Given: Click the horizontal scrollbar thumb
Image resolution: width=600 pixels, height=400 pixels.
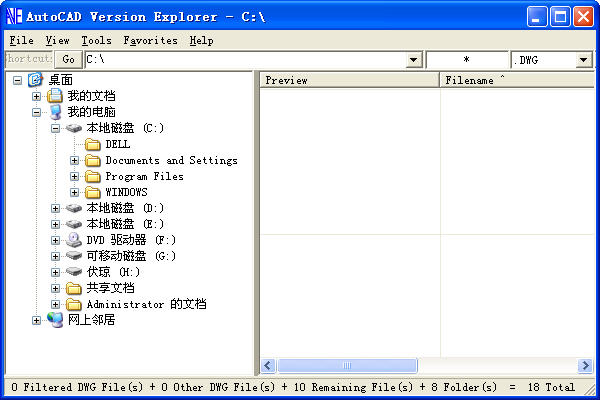Looking at the screenshot, I should 347,366.
